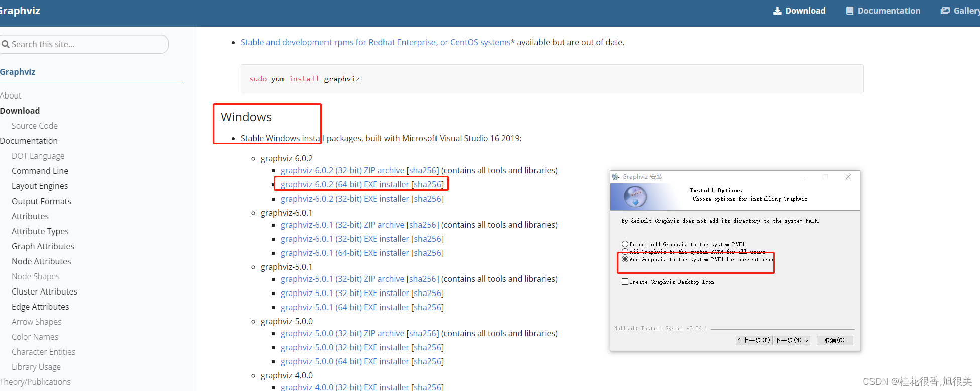
Task: Open Command Line in the sidebar
Action: (40, 171)
